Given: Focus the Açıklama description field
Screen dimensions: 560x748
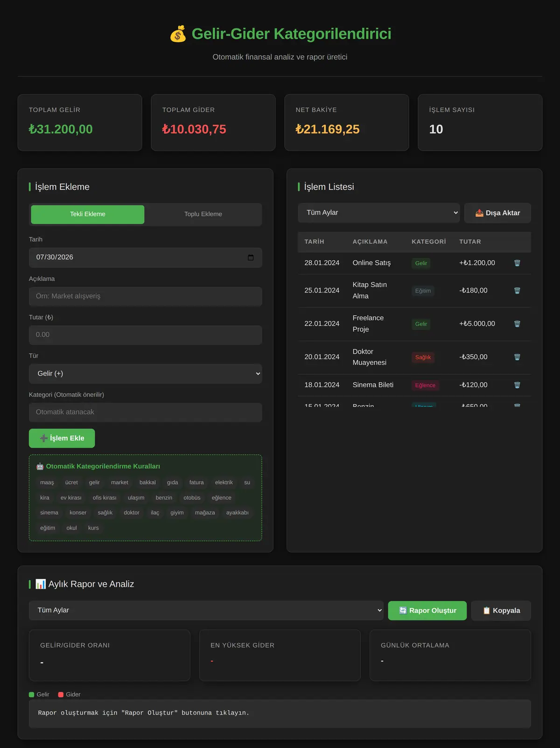Looking at the screenshot, I should click(146, 296).
